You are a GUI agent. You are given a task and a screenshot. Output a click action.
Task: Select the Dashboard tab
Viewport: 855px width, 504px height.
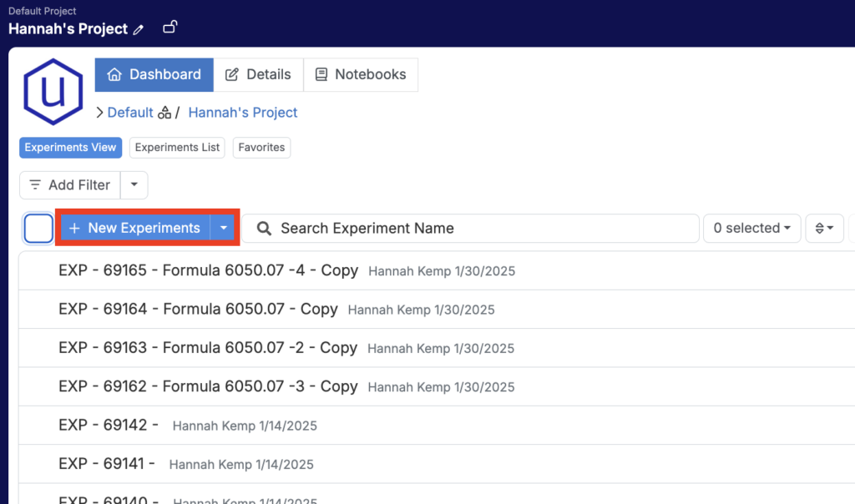154,74
